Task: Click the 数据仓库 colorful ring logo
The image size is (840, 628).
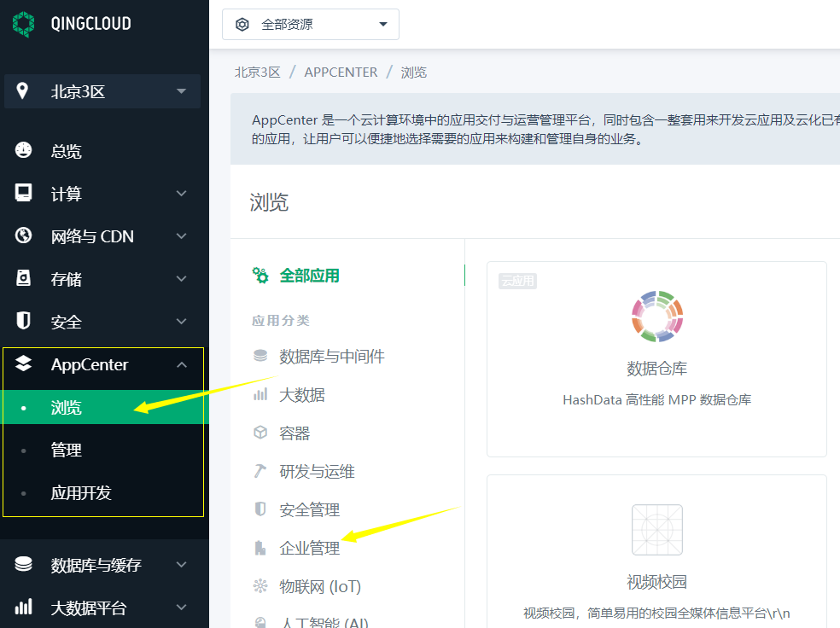Action: (656, 317)
